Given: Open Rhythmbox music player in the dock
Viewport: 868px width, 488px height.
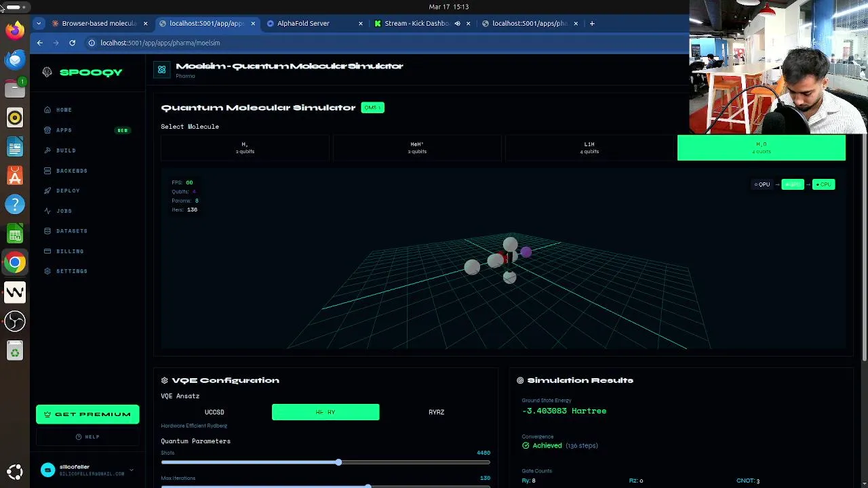Looking at the screenshot, I should click(15, 118).
